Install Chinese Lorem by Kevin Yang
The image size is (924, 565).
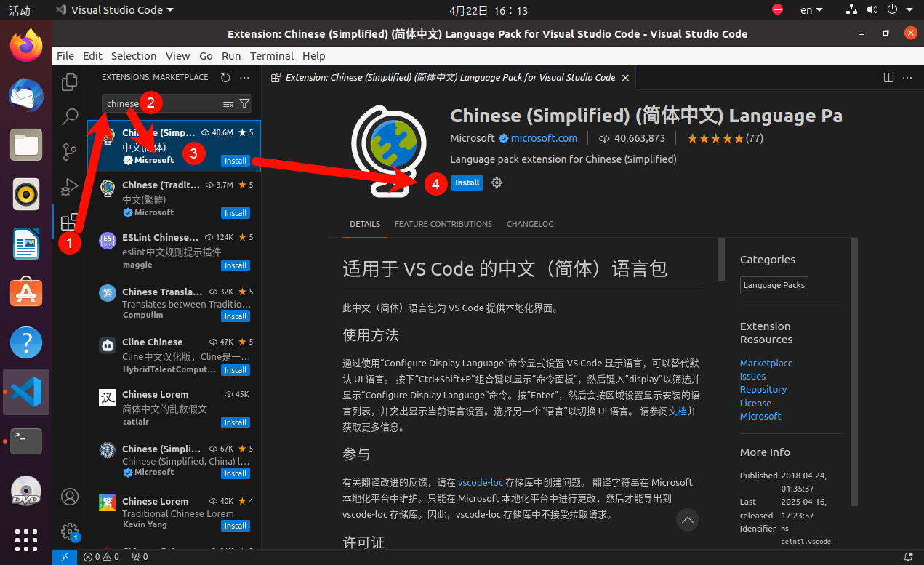(236, 526)
